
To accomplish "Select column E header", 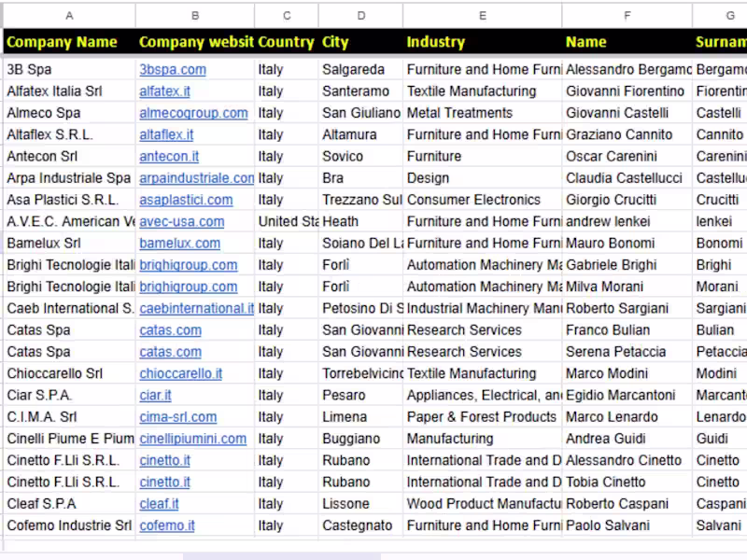I will 481,15.
